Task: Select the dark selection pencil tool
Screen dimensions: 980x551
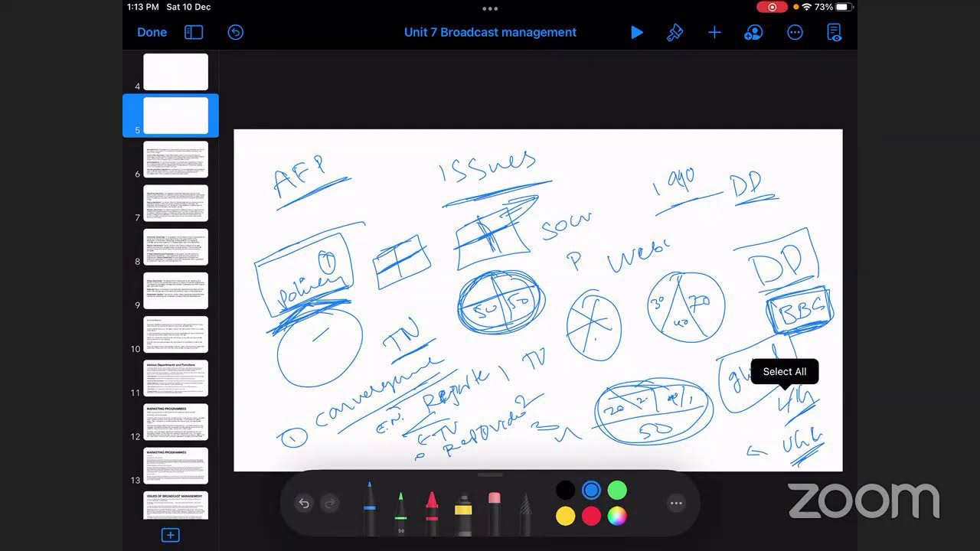Action: point(526,513)
